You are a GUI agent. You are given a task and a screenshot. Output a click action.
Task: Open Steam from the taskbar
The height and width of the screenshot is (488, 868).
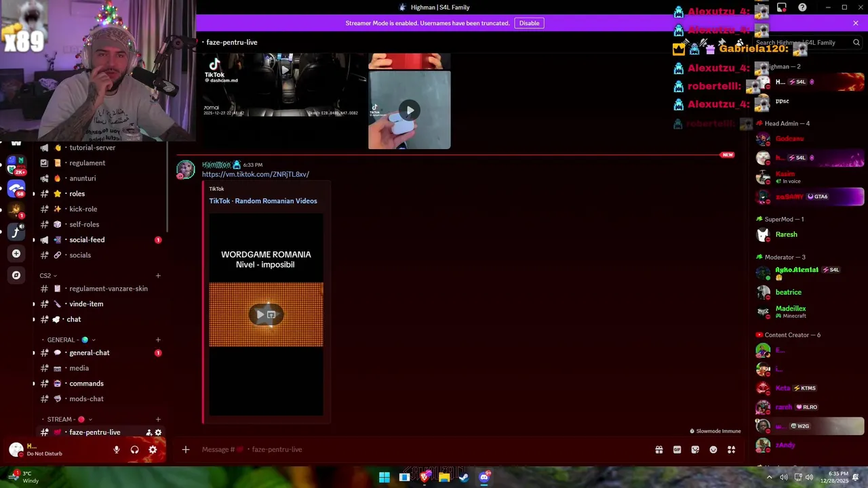[464, 477]
